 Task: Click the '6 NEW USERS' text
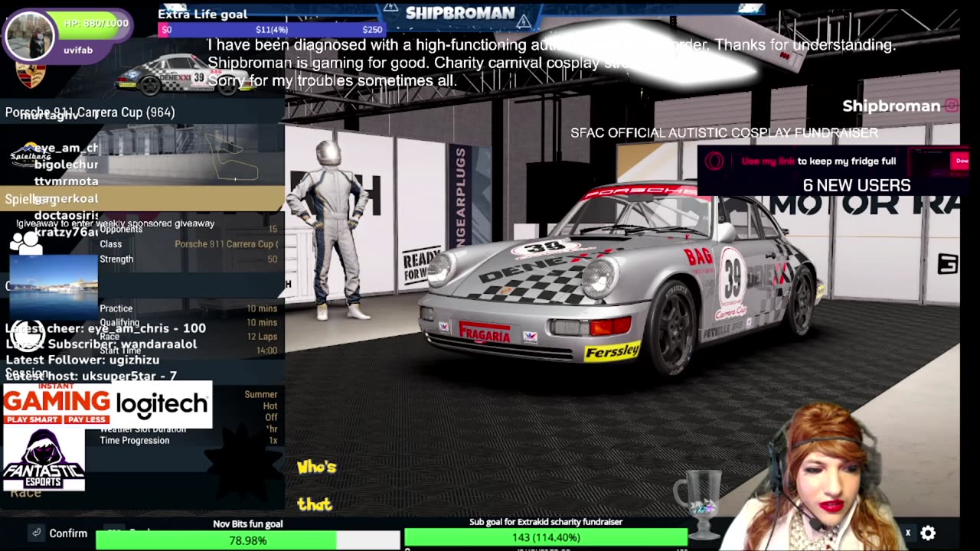pyautogui.click(x=857, y=185)
